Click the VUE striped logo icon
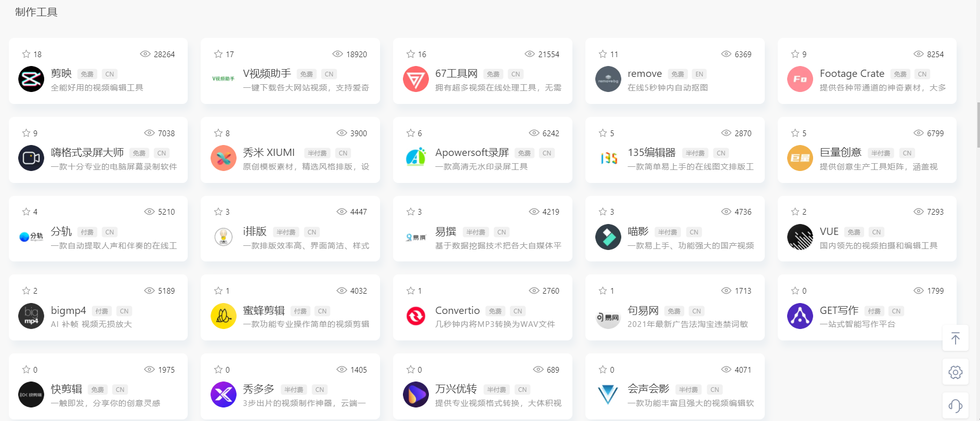The height and width of the screenshot is (421, 980). point(800,237)
